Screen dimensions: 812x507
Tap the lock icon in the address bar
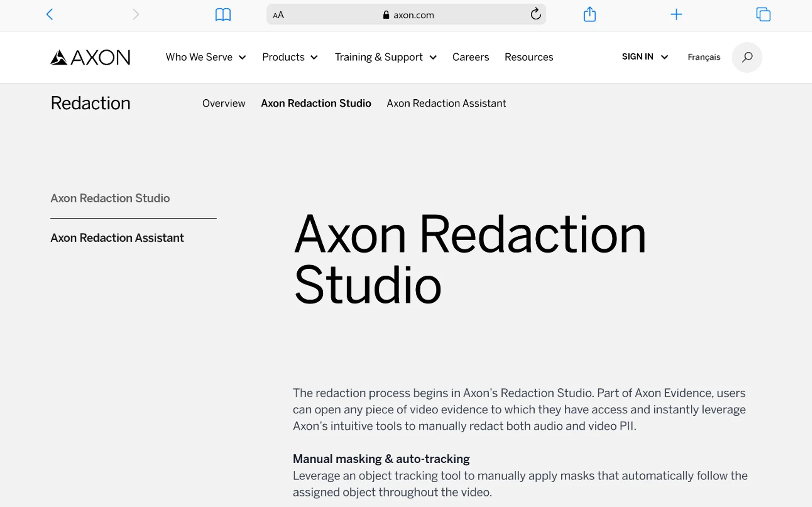pos(386,15)
